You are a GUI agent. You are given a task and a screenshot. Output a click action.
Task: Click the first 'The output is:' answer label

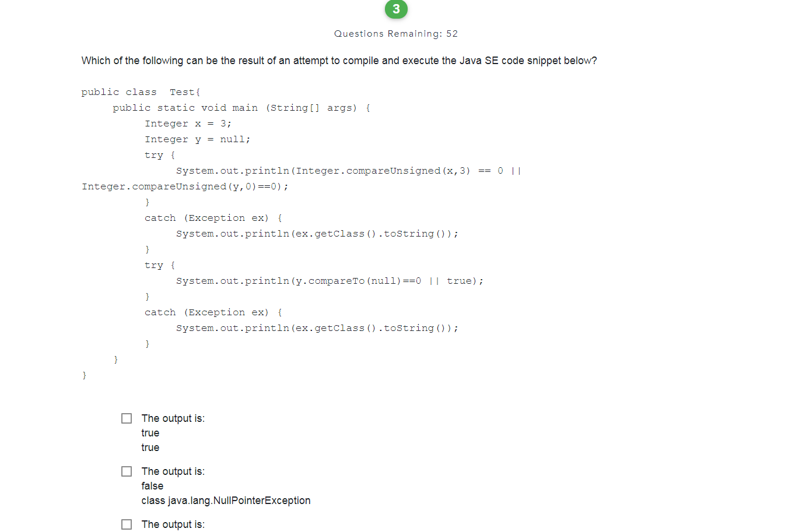(x=173, y=418)
